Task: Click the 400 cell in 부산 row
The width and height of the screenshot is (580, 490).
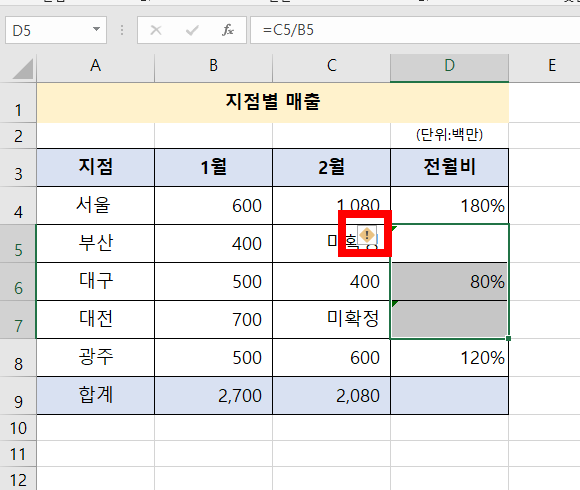Action: (213, 244)
